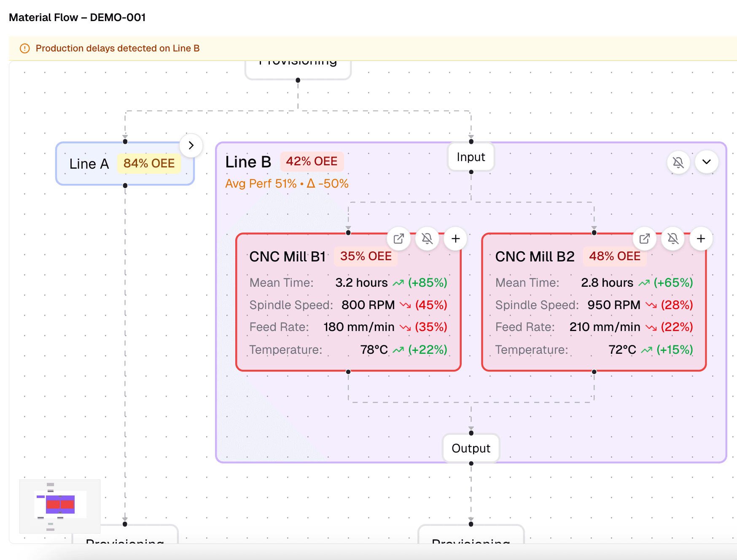Open CNC Mill B1 in external view
Viewport: 737px width, 560px height.
[x=398, y=239]
